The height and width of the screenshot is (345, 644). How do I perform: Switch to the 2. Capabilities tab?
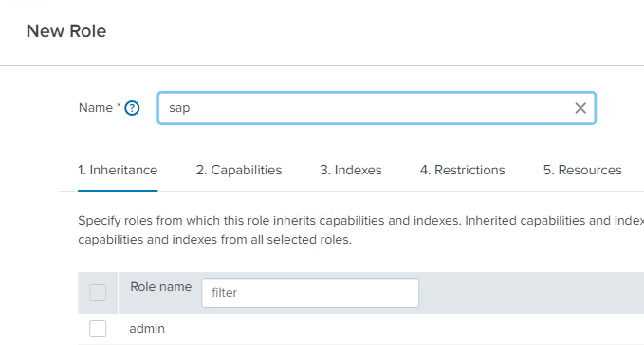[239, 170]
